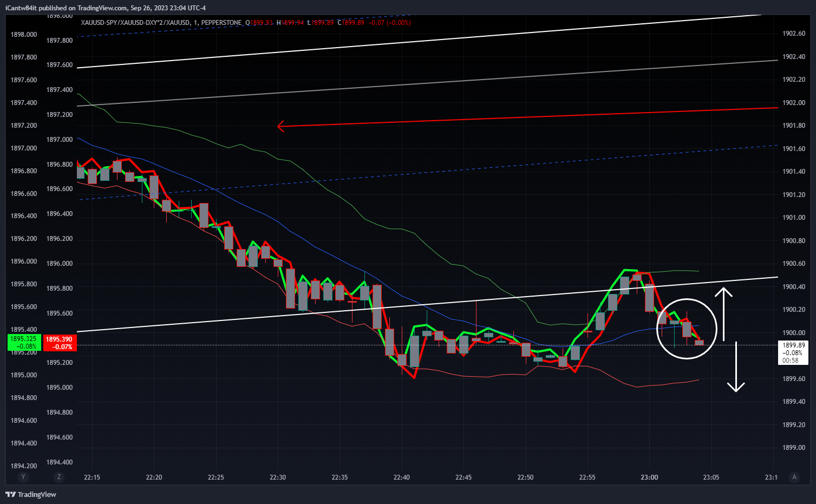The height and width of the screenshot is (504, 816).
Task: Click the 1900.00 price axis label
Action: (794, 333)
